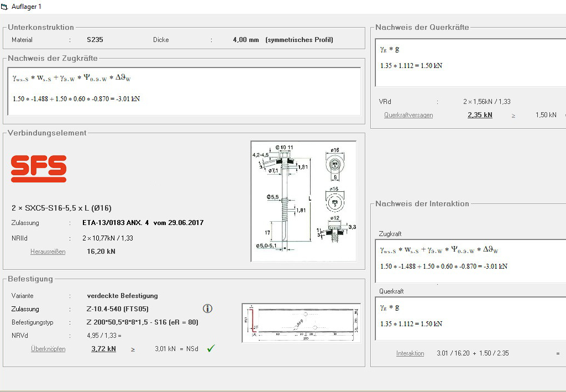566x392 pixels.
Task: Click the Zugkraft label above the formula
Action: point(390,234)
